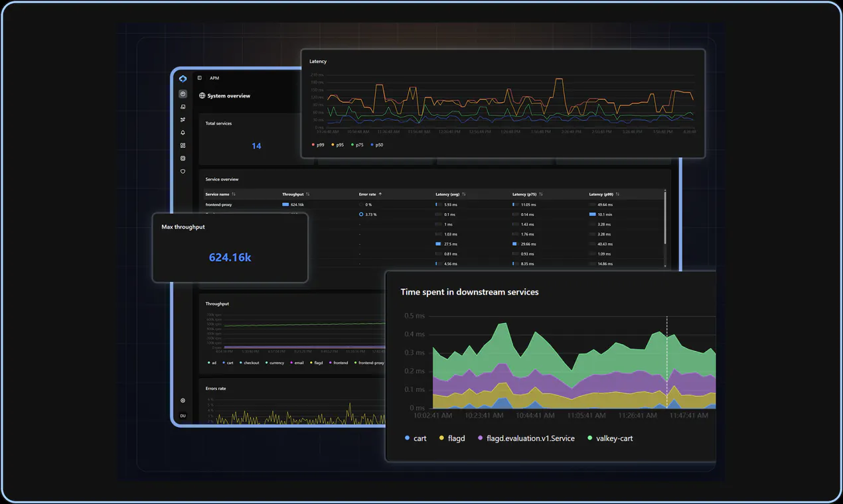The image size is (843, 504).
Task: Sort the table by Service name
Action: click(x=220, y=194)
